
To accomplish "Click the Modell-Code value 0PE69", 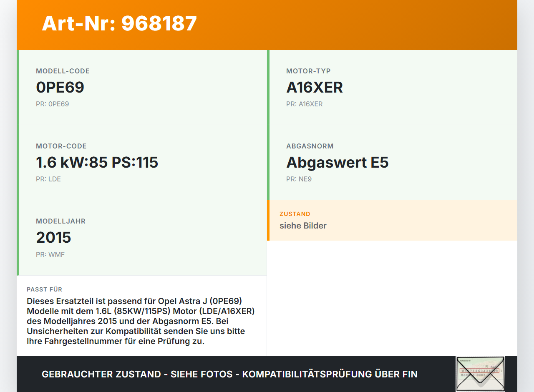I will tap(60, 87).
